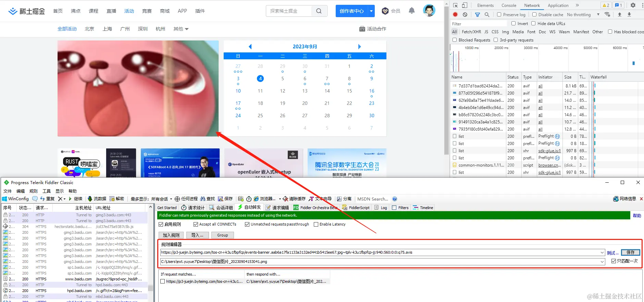Click Fiddler 继续 resume button
This screenshot has height=302, width=644.
coord(75,199)
